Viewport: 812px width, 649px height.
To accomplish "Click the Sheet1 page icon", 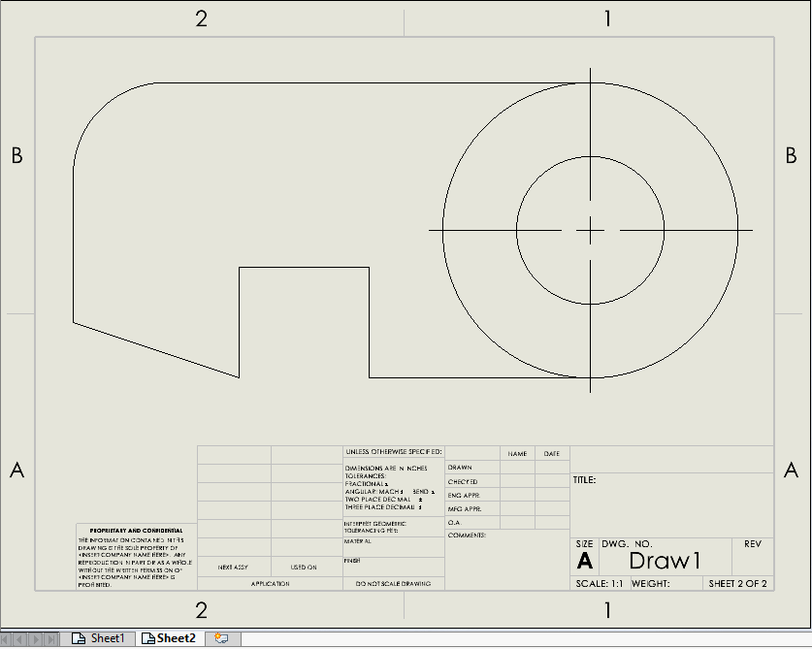I will (x=79, y=638).
